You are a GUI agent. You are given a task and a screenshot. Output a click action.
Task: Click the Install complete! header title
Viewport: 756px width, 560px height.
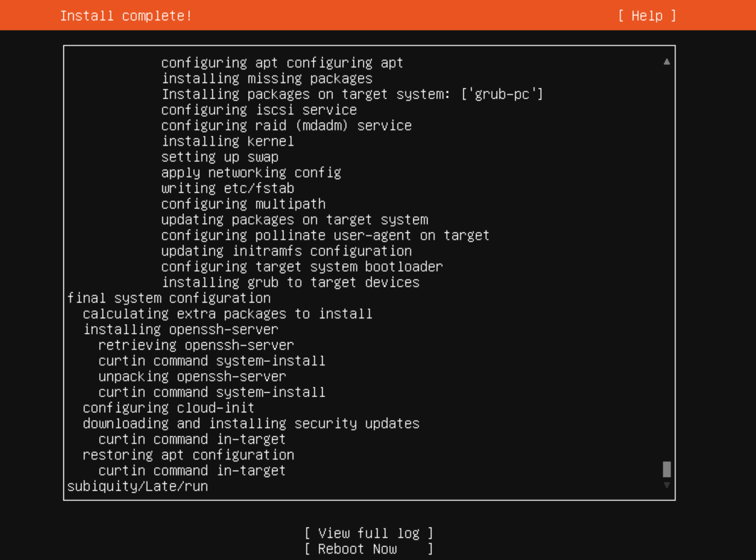(126, 16)
